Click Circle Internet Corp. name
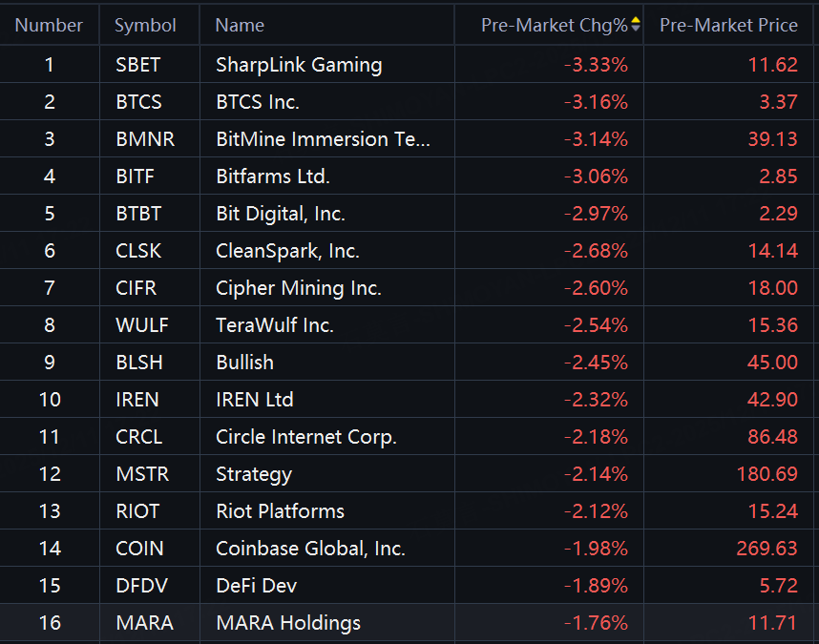Image resolution: width=819 pixels, height=644 pixels. pyautogui.click(x=305, y=437)
